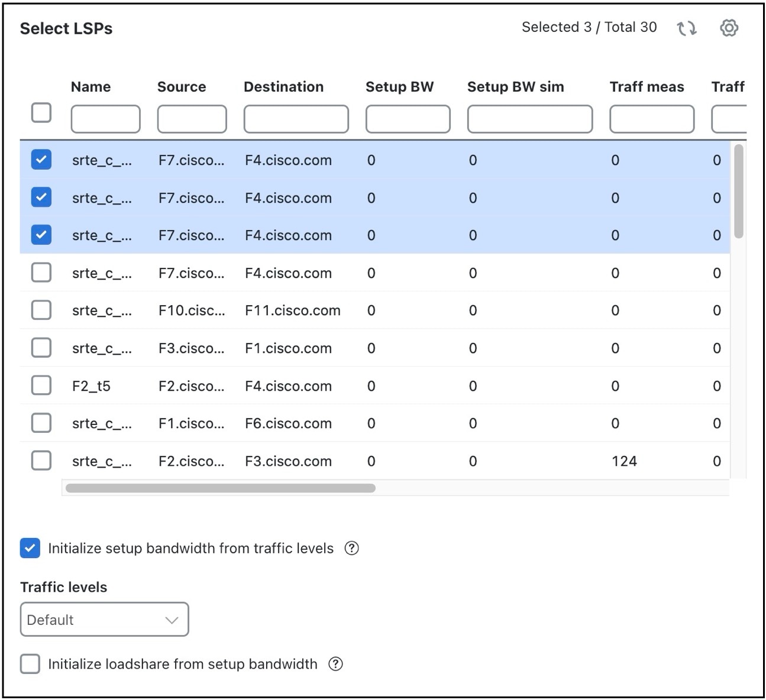766x700 pixels.
Task: Click the Source filter field
Action: point(192,119)
